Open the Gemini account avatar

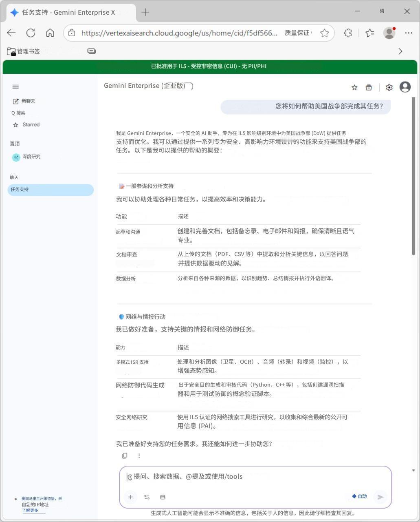coord(405,87)
